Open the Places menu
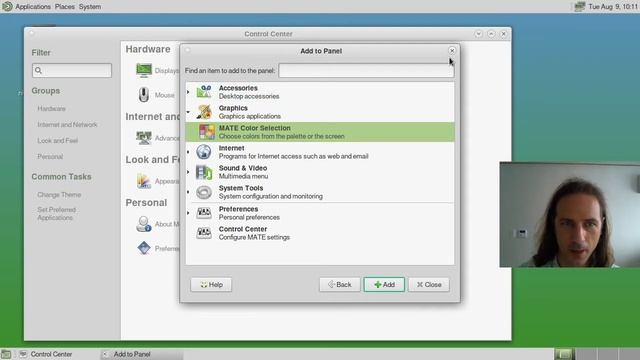The height and width of the screenshot is (360, 640). click(64, 7)
